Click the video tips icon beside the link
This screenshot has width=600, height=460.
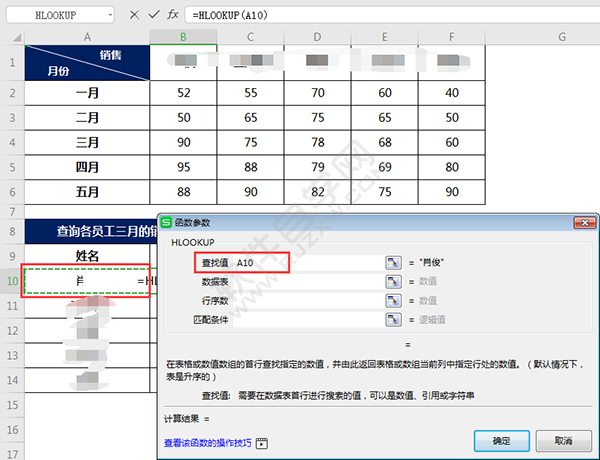point(262,443)
